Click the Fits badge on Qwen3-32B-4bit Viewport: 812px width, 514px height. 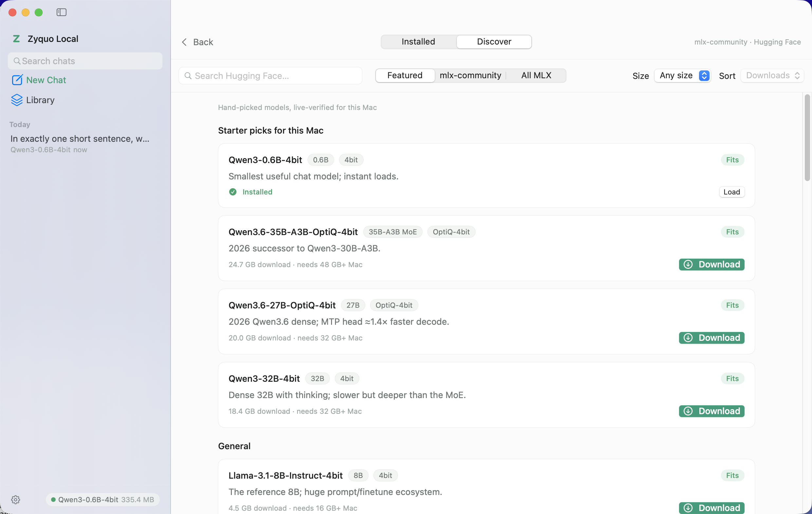732,378
